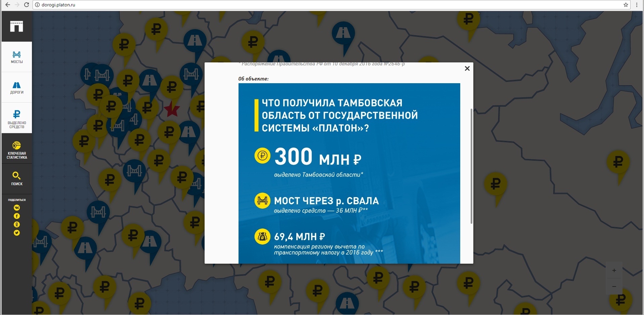The image size is (644, 315).
Task: Share via Odnoklassniki icon
Action: [x=17, y=224]
